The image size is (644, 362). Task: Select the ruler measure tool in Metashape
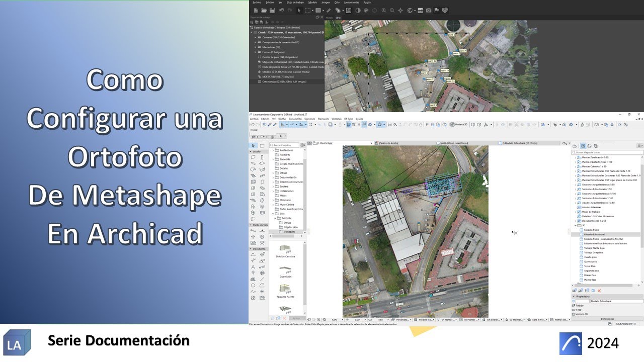328,10
